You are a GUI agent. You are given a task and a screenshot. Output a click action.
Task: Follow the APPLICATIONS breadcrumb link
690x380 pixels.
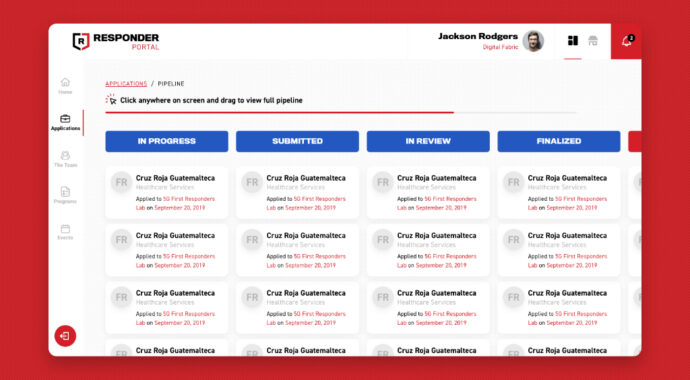pyautogui.click(x=126, y=84)
